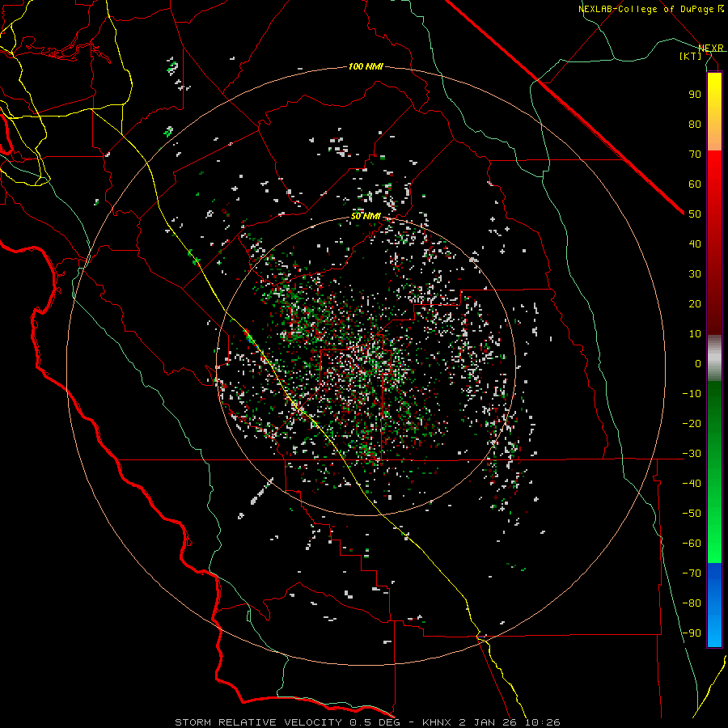Click the -70 value on the velocity scale
728x728 pixels.
[692, 574]
